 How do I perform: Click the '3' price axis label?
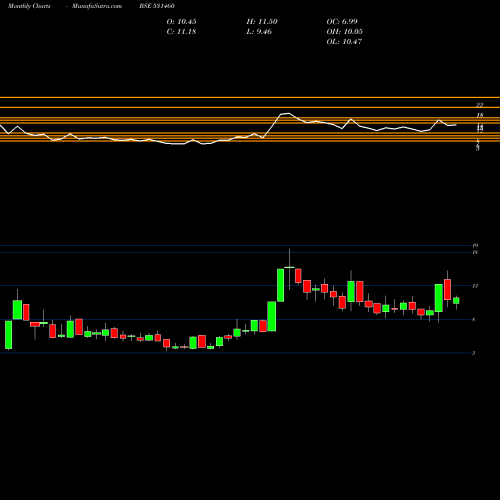coord(474,353)
